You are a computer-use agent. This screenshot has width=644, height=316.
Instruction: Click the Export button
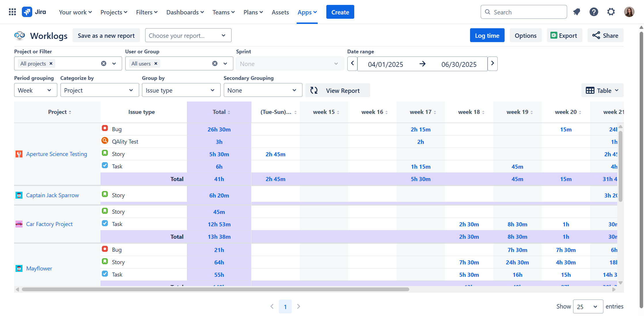coord(565,35)
